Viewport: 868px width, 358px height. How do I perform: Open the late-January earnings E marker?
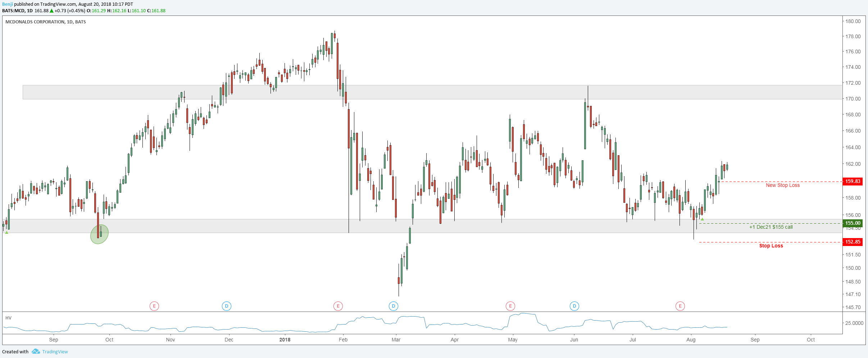pyautogui.click(x=338, y=306)
